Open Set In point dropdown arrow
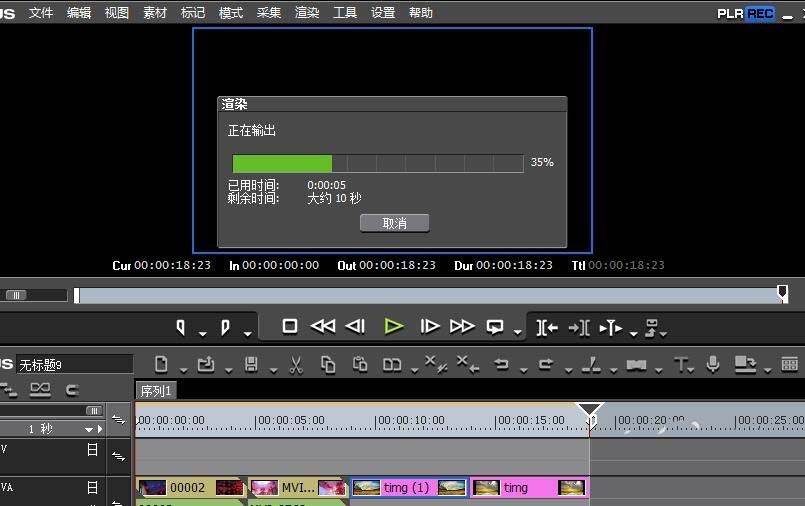 (203, 334)
